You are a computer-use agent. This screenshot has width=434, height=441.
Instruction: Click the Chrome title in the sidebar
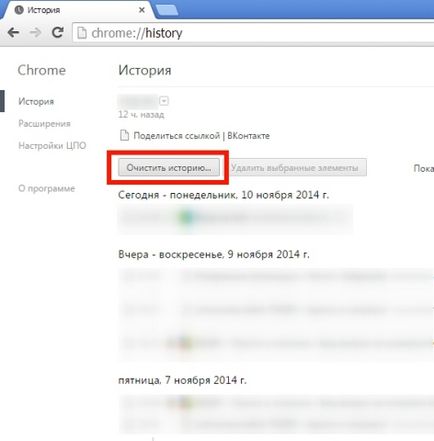[x=42, y=70]
